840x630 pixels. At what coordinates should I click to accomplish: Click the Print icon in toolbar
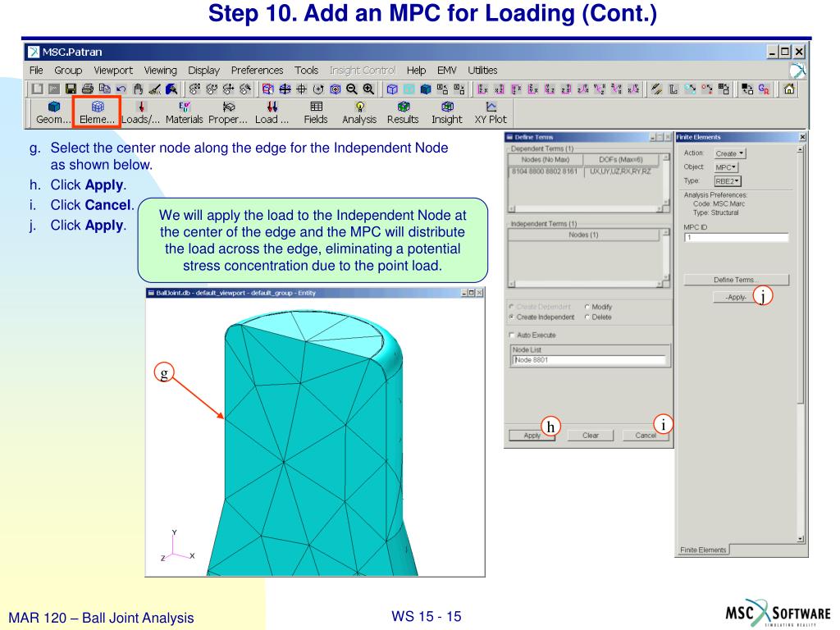click(x=88, y=89)
